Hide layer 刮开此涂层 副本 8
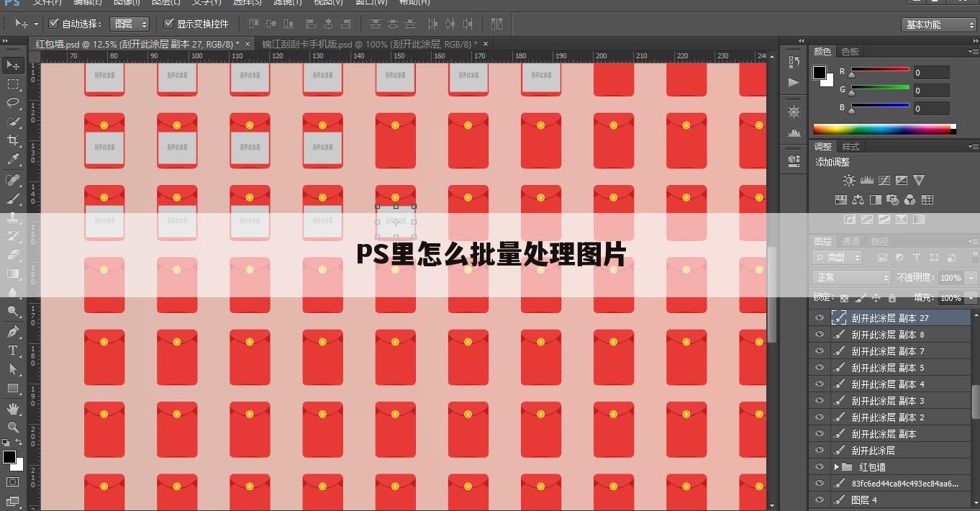 [x=819, y=334]
